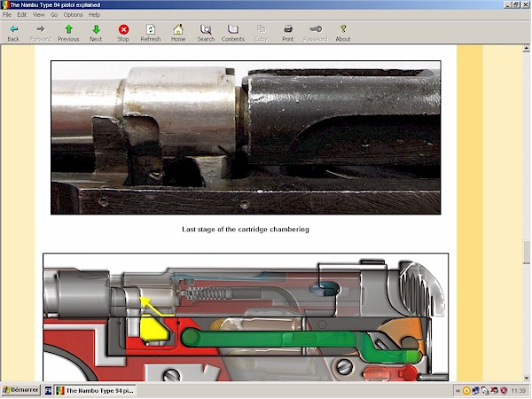Image resolution: width=532 pixels, height=399 pixels.
Task: Return to the Home page
Action: pos(178,33)
